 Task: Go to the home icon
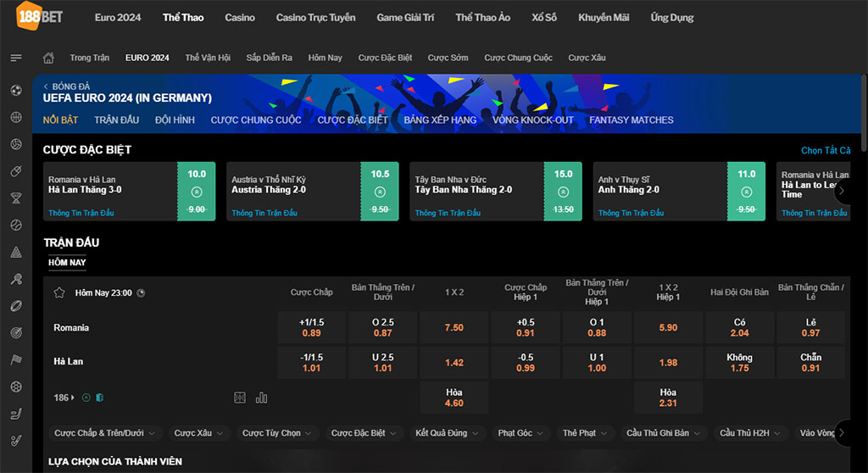coord(48,58)
